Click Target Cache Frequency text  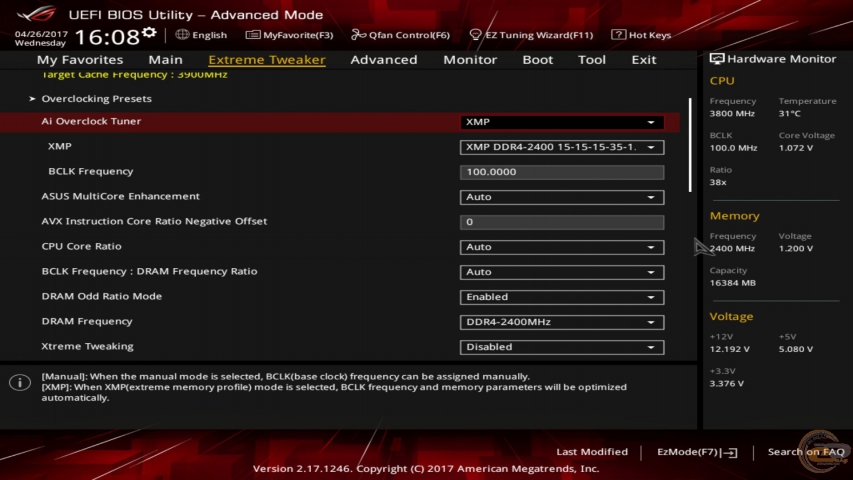pyautogui.click(x=134, y=75)
